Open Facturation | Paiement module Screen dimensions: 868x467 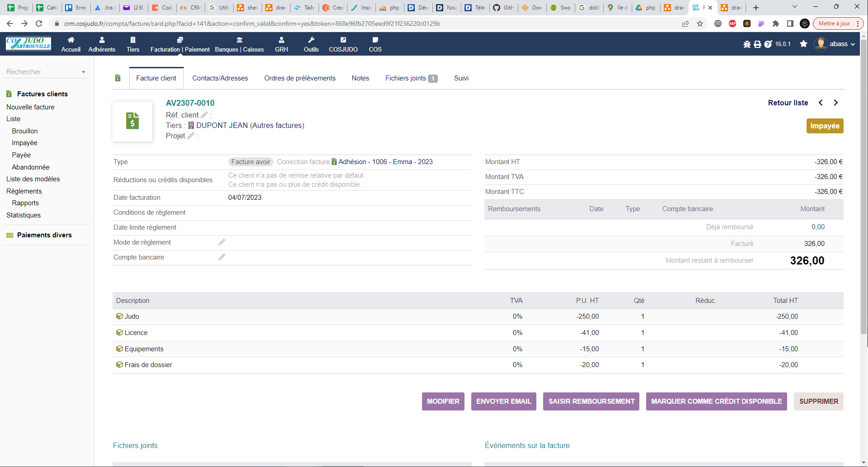click(x=180, y=44)
